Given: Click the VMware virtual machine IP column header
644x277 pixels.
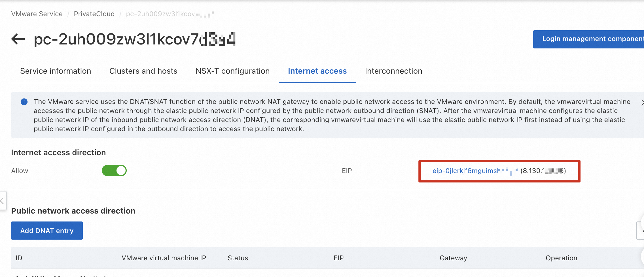Looking at the screenshot, I should pyautogui.click(x=164, y=258).
